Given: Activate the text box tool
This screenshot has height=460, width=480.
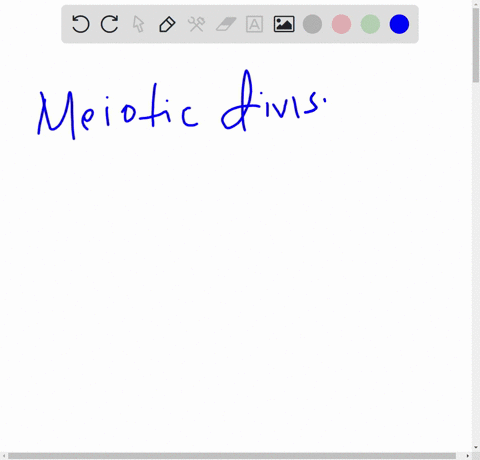Looking at the screenshot, I should coord(254,24).
